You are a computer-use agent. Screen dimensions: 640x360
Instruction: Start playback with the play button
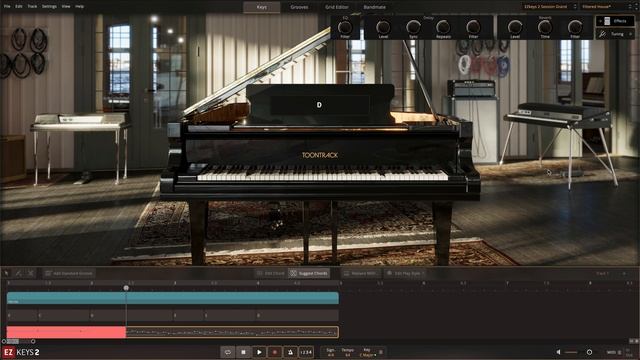(259, 352)
